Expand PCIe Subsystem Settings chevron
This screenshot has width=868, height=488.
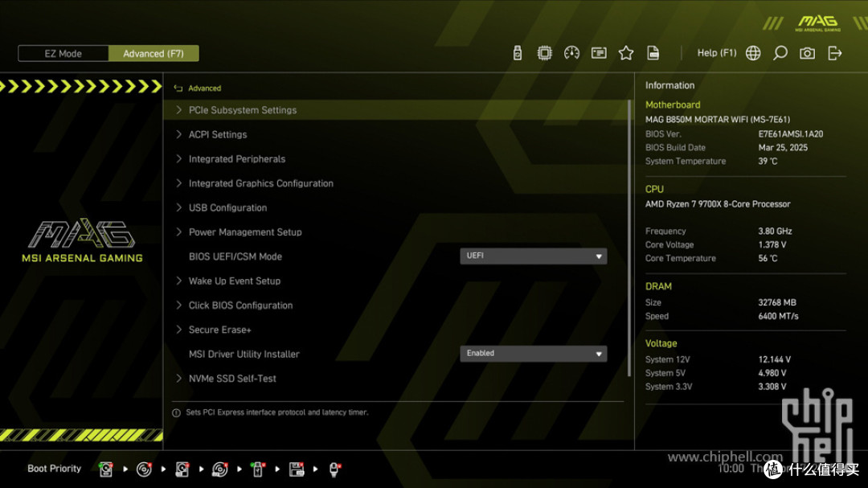pyautogui.click(x=178, y=109)
